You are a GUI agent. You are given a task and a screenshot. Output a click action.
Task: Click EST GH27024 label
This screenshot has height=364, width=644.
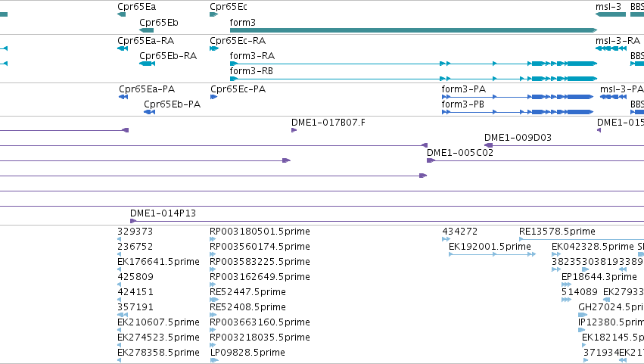coord(611,307)
